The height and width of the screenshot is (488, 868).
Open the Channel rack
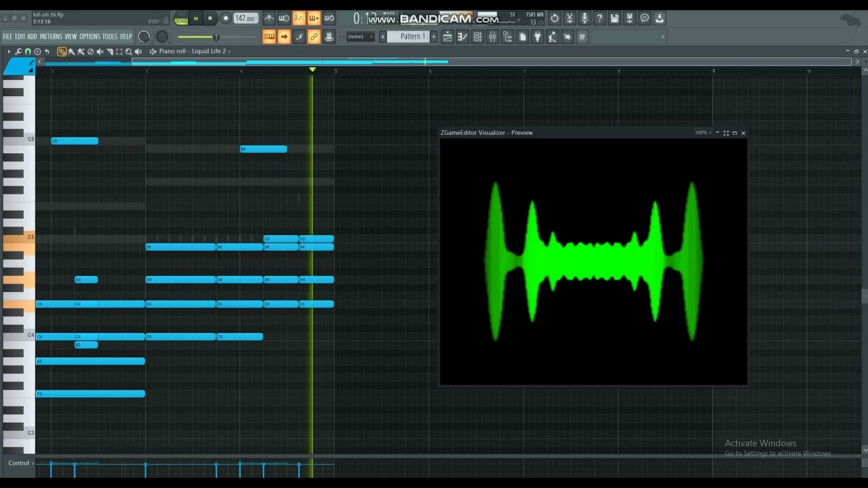click(x=477, y=37)
